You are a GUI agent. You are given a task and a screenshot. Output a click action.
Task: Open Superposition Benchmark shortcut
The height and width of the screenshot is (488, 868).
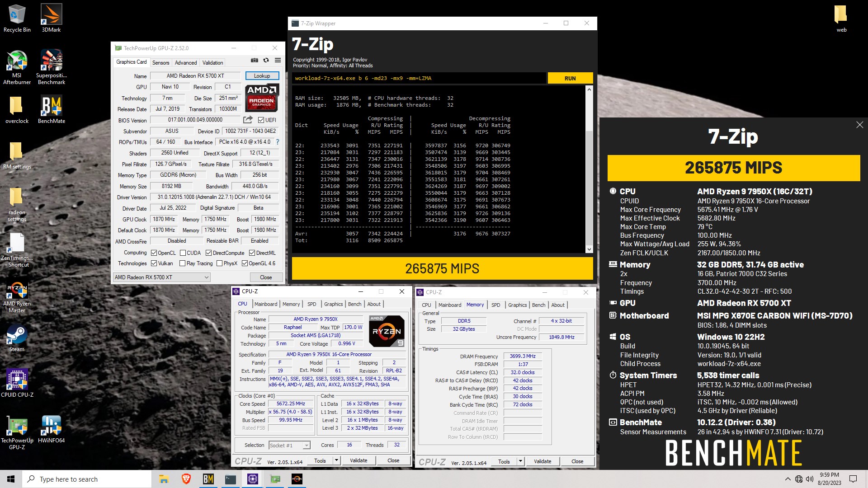click(51, 67)
